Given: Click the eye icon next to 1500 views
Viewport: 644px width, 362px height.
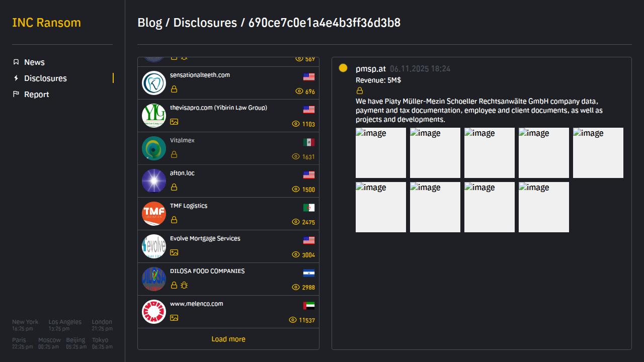Looking at the screenshot, I should tap(296, 190).
